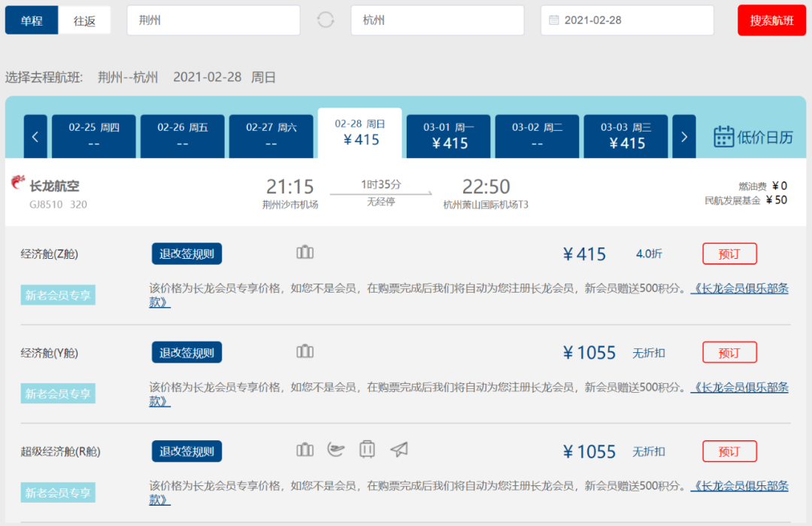Click the date field 2021-02-28
Image resolution: width=812 pixels, height=526 pixels.
click(627, 20)
